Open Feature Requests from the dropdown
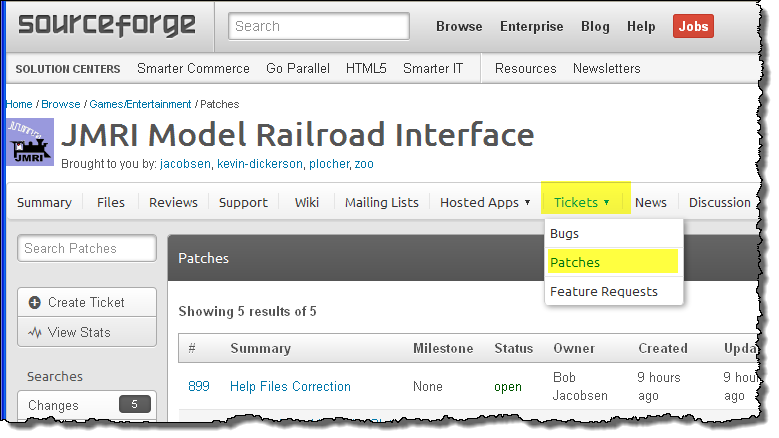 click(604, 292)
